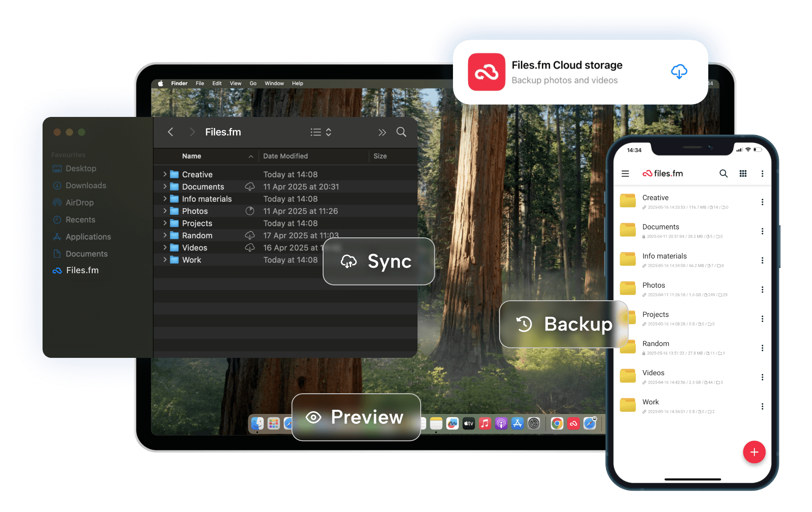Switch to grid view in mobile app
Image resolution: width=812 pixels, height=512 pixels.
(743, 174)
